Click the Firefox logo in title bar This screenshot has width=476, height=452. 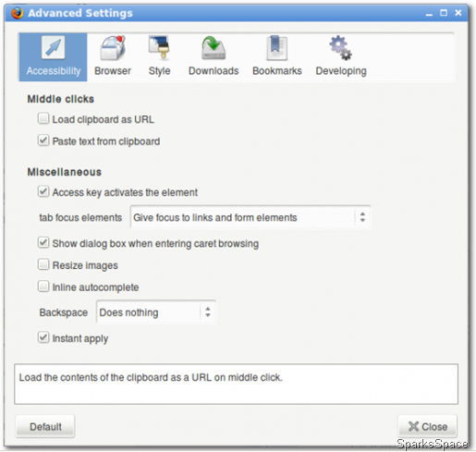click(x=18, y=13)
